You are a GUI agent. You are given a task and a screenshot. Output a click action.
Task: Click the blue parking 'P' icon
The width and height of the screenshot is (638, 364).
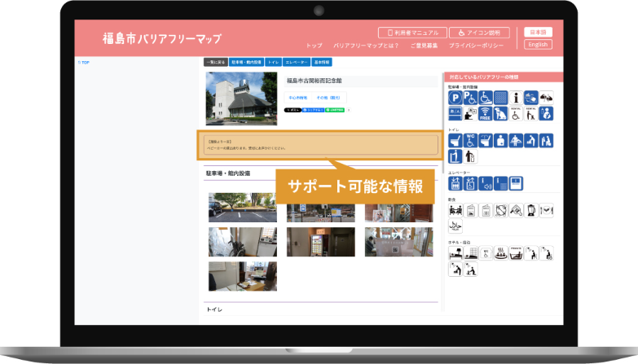pyautogui.click(x=455, y=98)
